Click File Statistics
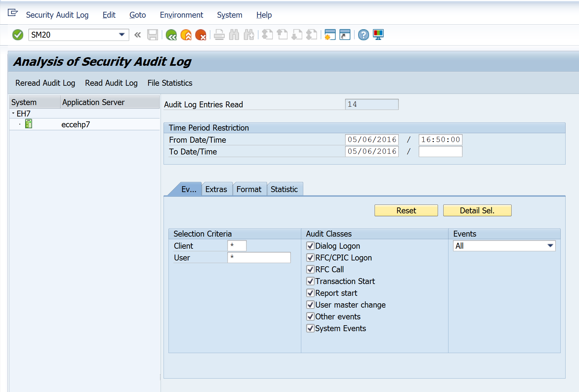Image resolution: width=579 pixels, height=392 pixels. coord(170,83)
